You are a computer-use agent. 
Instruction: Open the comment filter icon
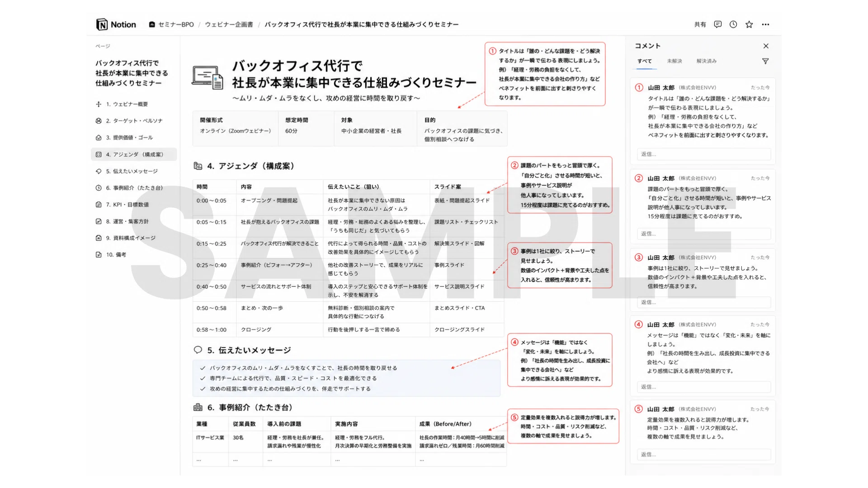[x=765, y=61]
